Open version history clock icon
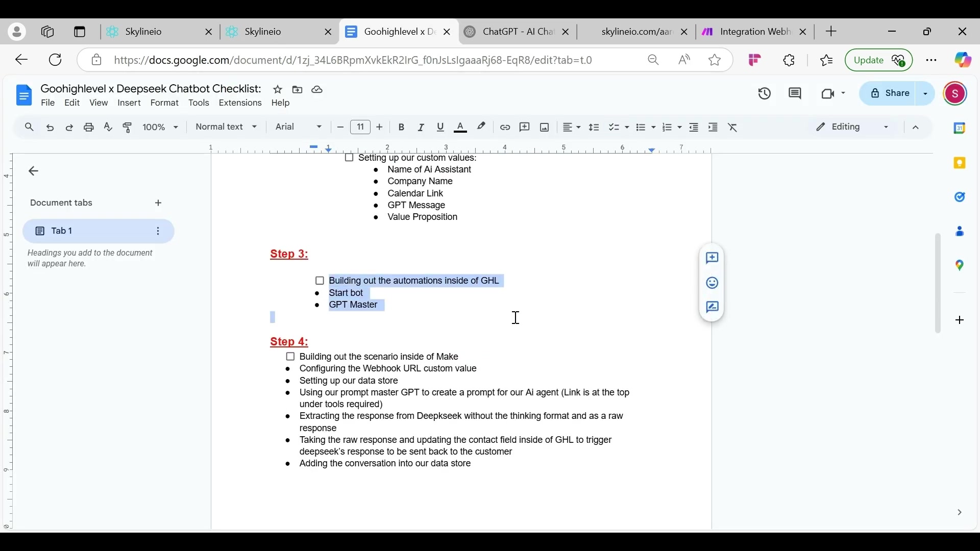Viewport: 980px width, 551px height. click(765, 94)
